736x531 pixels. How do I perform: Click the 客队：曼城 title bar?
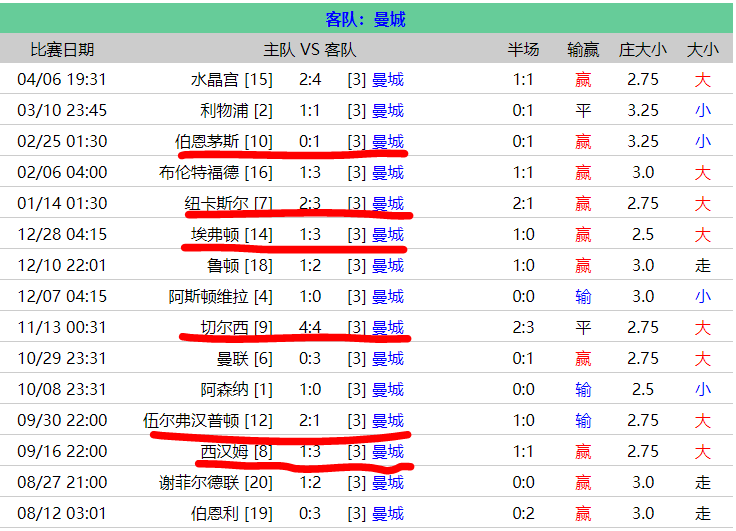[x=366, y=19]
